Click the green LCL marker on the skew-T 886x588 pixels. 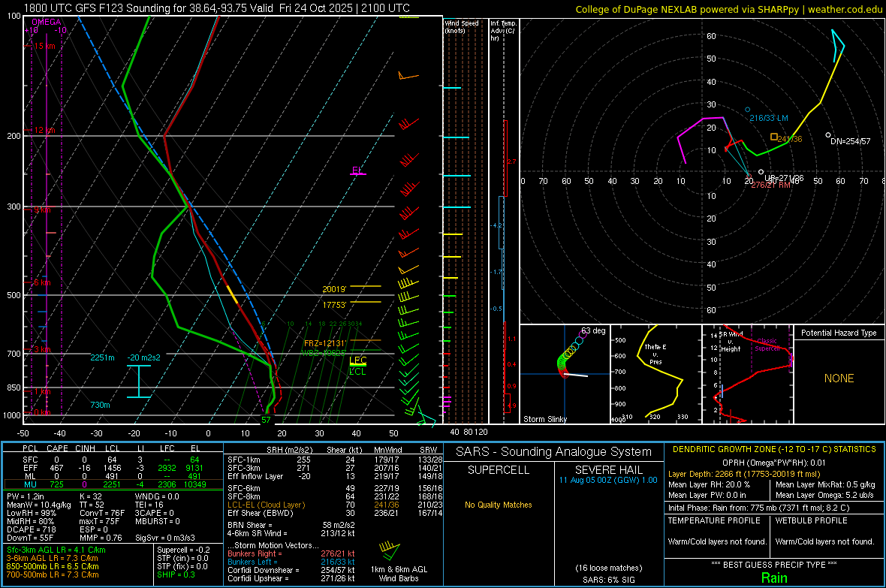pyautogui.click(x=357, y=372)
